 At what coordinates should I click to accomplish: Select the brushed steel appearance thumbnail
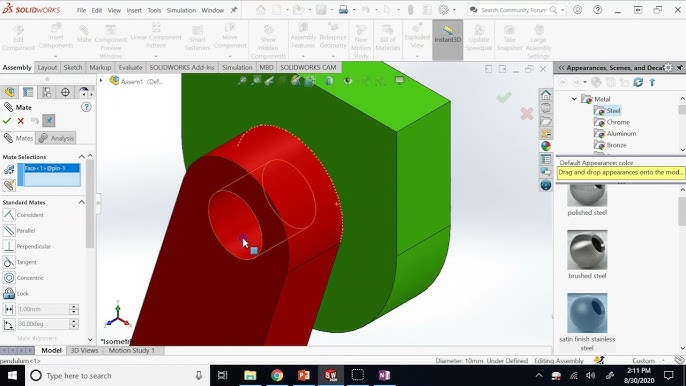[587, 250]
